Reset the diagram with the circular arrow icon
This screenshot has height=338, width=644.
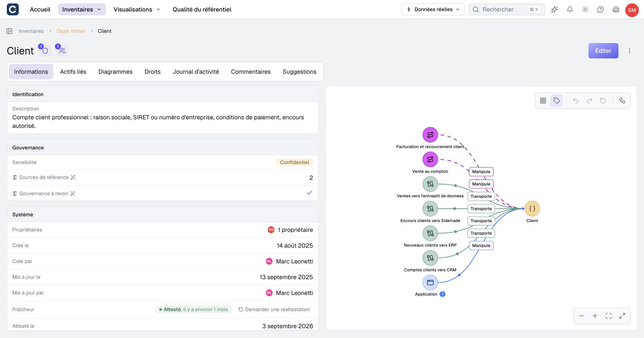(x=603, y=101)
